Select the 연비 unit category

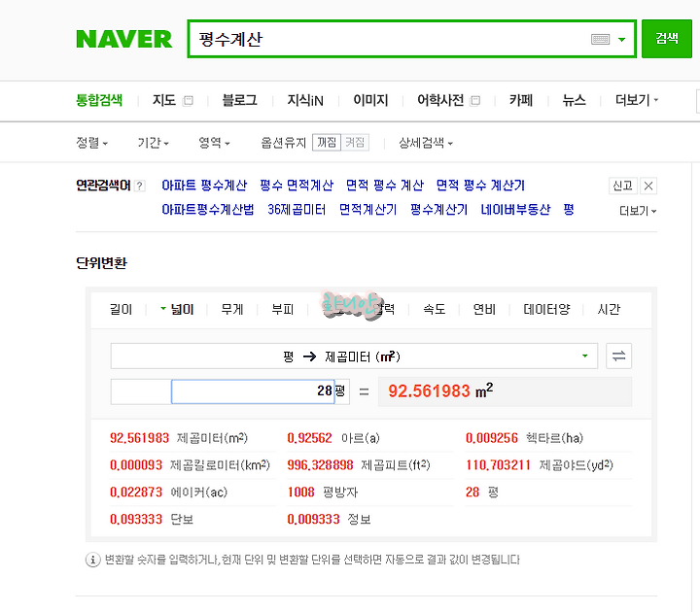pos(485,309)
